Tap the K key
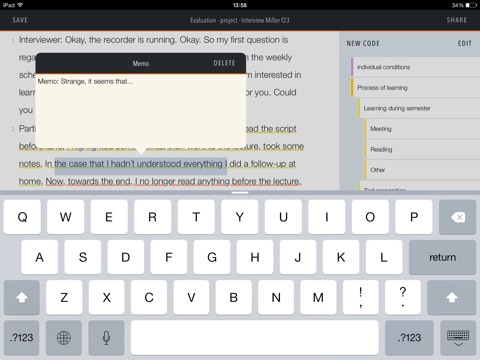480x360 pixels. [341, 257]
